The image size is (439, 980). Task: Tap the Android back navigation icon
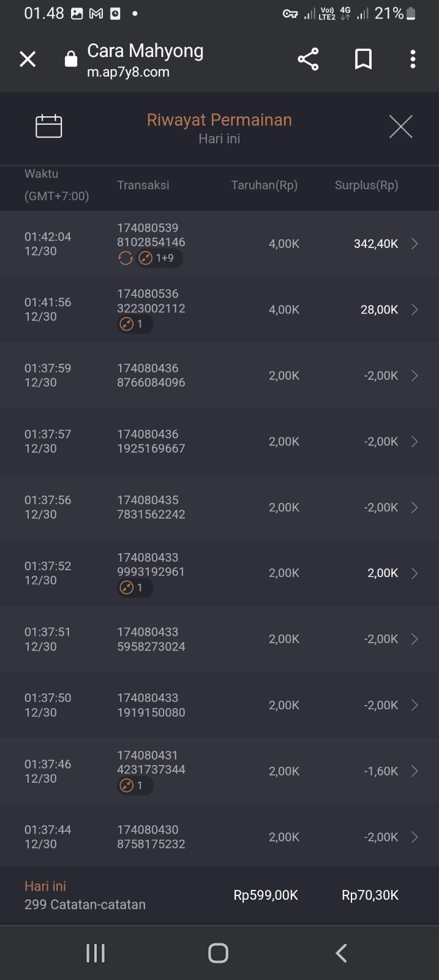click(342, 953)
